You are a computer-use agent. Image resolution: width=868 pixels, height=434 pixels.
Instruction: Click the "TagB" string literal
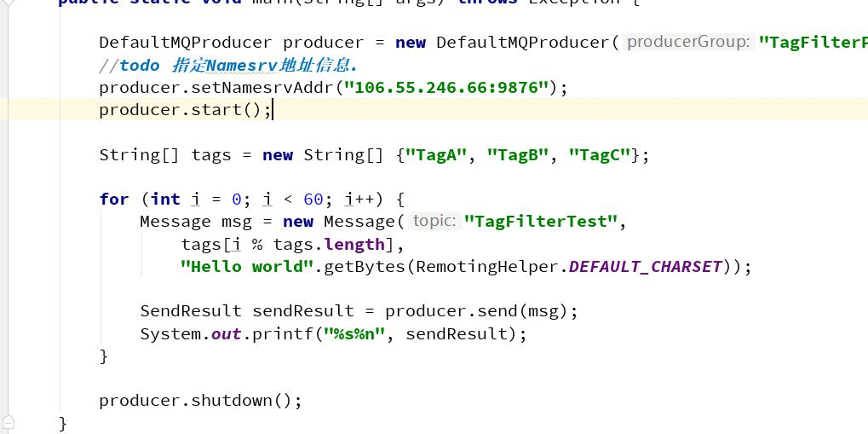(518, 154)
